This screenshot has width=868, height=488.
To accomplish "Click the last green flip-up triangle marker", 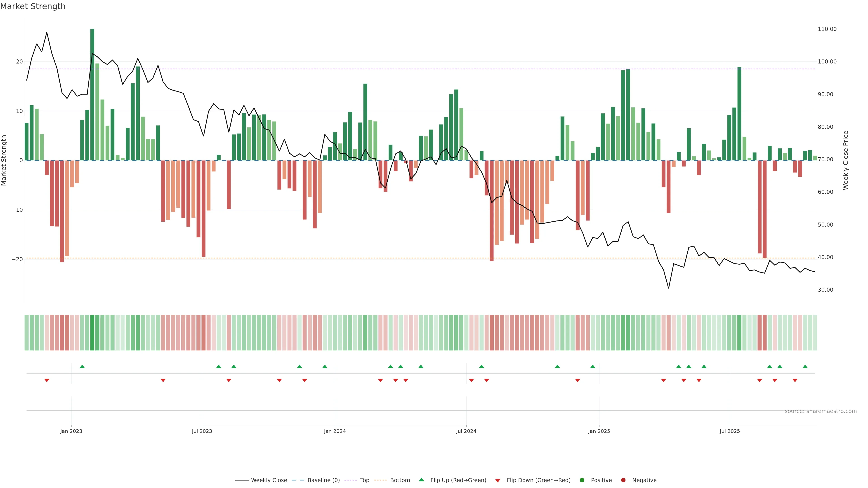I will pyautogui.click(x=805, y=366).
